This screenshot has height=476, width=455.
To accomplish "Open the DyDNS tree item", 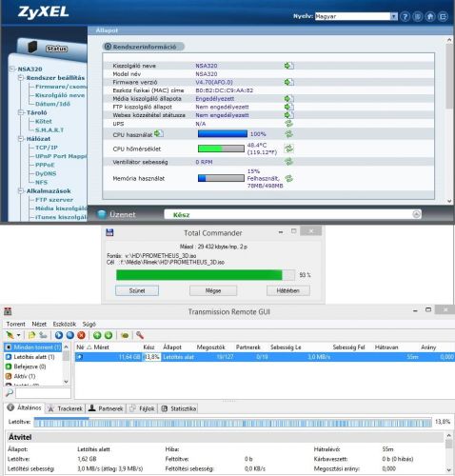I will point(46,173).
